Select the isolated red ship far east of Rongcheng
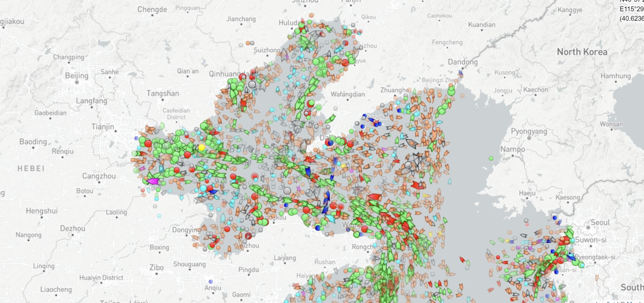This screenshot has width=644, height=303. coord(462,259)
